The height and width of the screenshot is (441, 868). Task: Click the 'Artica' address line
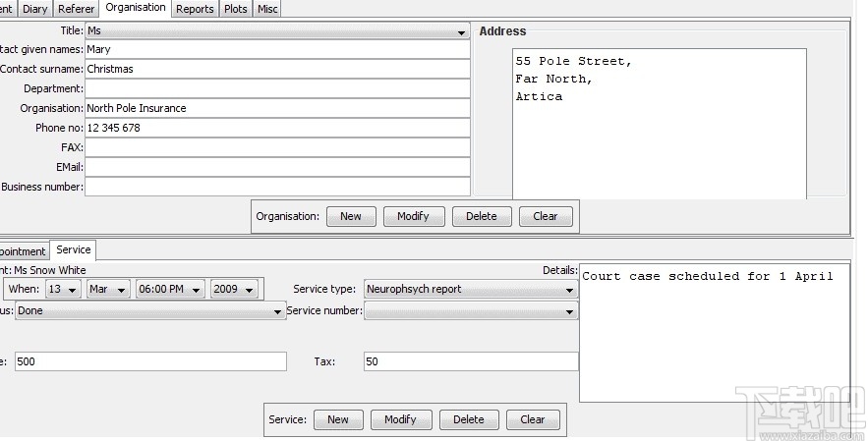pyautogui.click(x=539, y=97)
